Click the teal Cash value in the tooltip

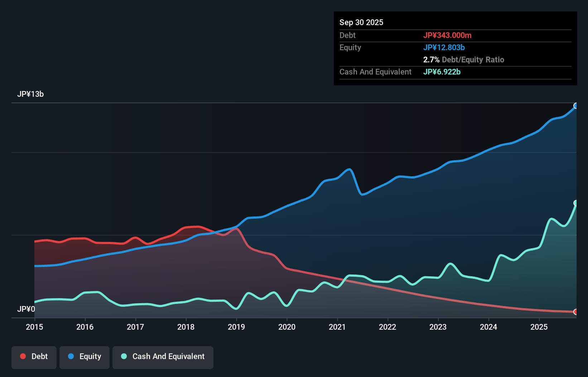pos(442,72)
